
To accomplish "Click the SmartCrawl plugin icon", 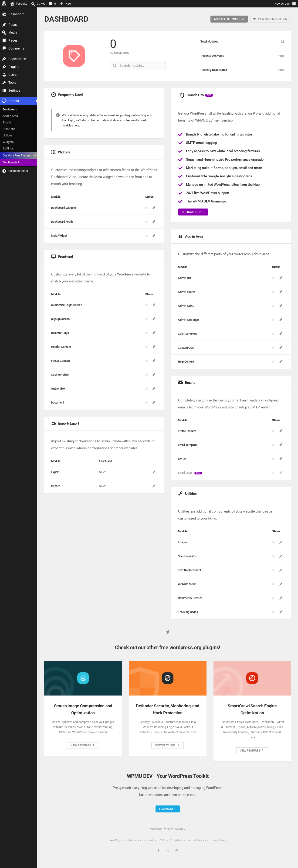I will 252,678.
